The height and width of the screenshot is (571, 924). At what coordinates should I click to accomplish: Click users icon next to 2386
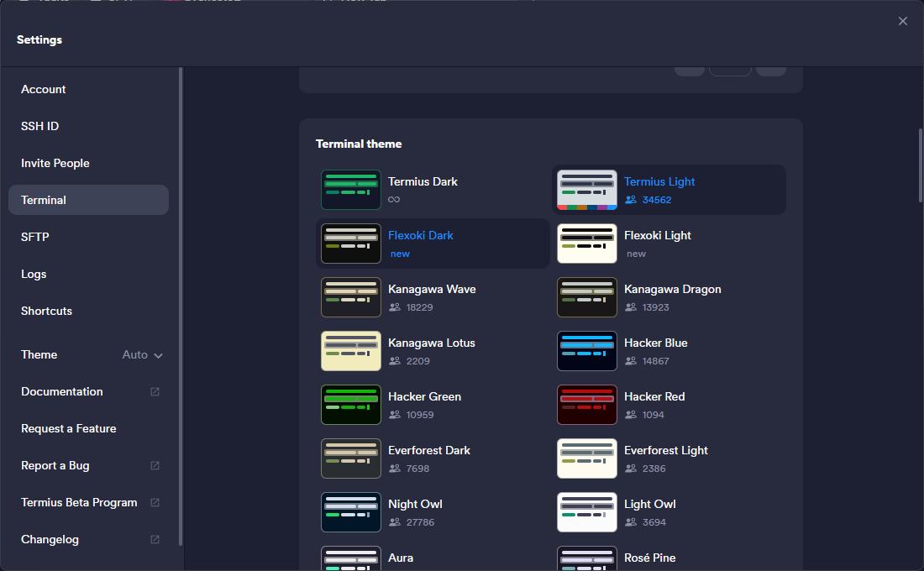(631, 469)
